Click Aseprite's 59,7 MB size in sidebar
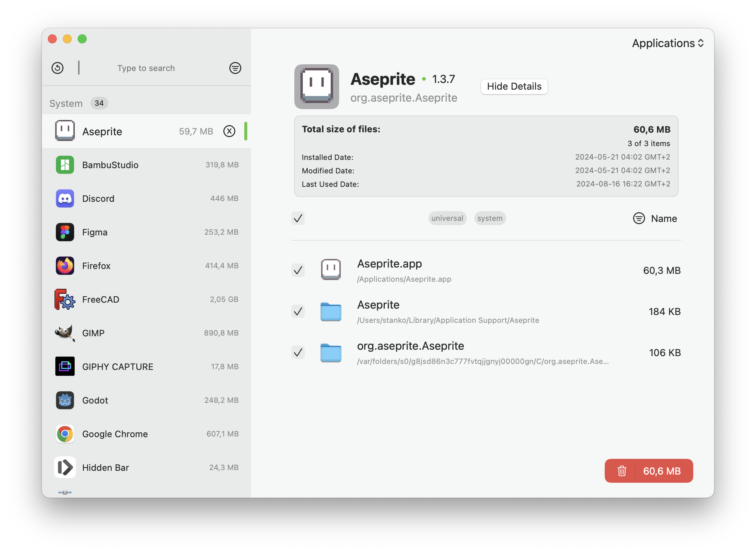The height and width of the screenshot is (553, 756). (196, 131)
